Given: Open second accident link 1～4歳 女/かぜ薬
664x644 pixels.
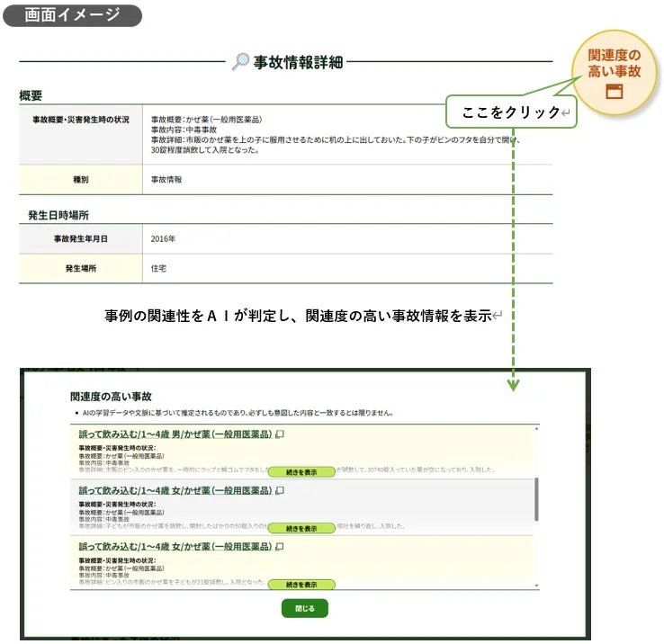Looking at the screenshot, I should point(175,491).
